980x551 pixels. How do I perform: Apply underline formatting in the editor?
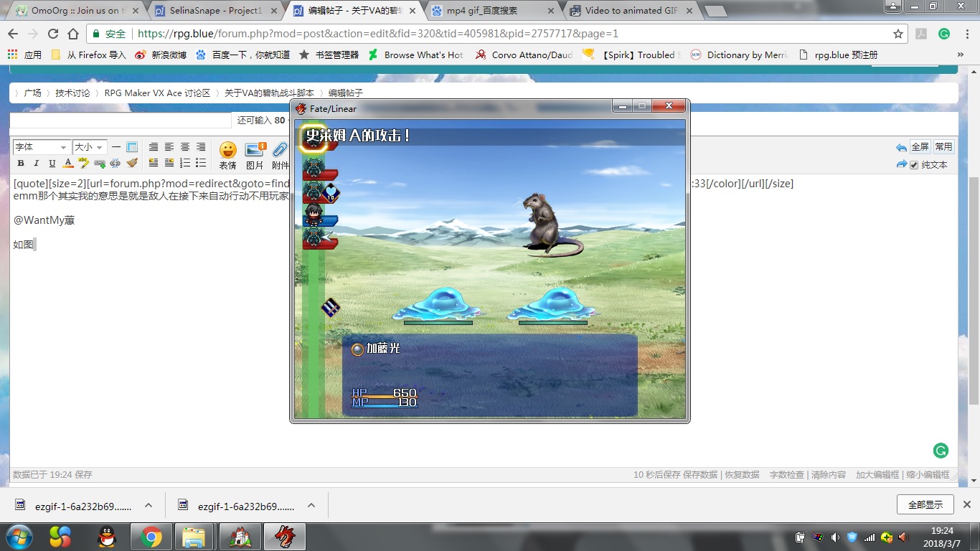pos(52,164)
